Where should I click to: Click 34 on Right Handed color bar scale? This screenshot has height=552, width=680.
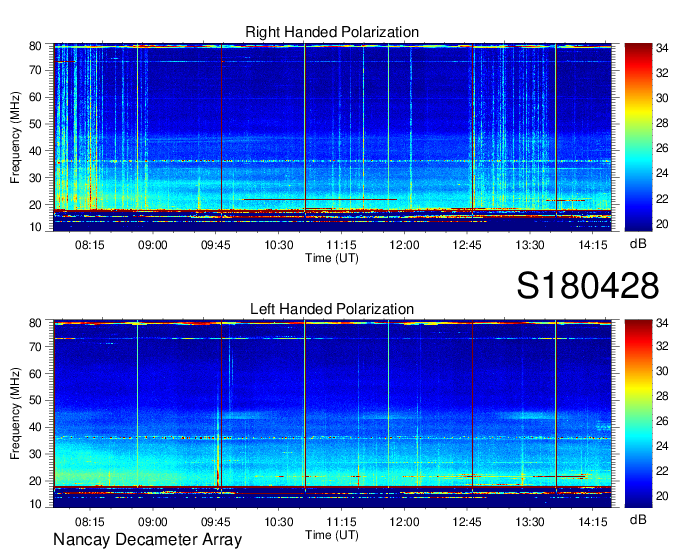click(662, 48)
